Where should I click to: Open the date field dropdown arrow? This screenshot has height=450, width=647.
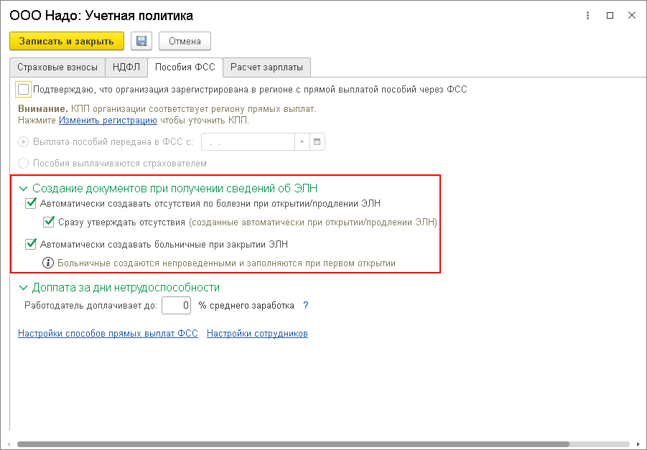[302, 142]
